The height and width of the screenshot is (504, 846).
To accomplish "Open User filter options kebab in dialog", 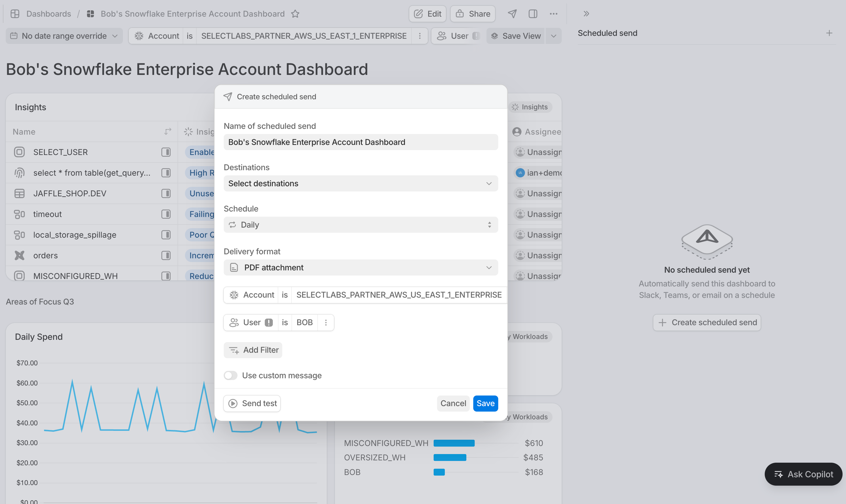I will click(x=326, y=322).
